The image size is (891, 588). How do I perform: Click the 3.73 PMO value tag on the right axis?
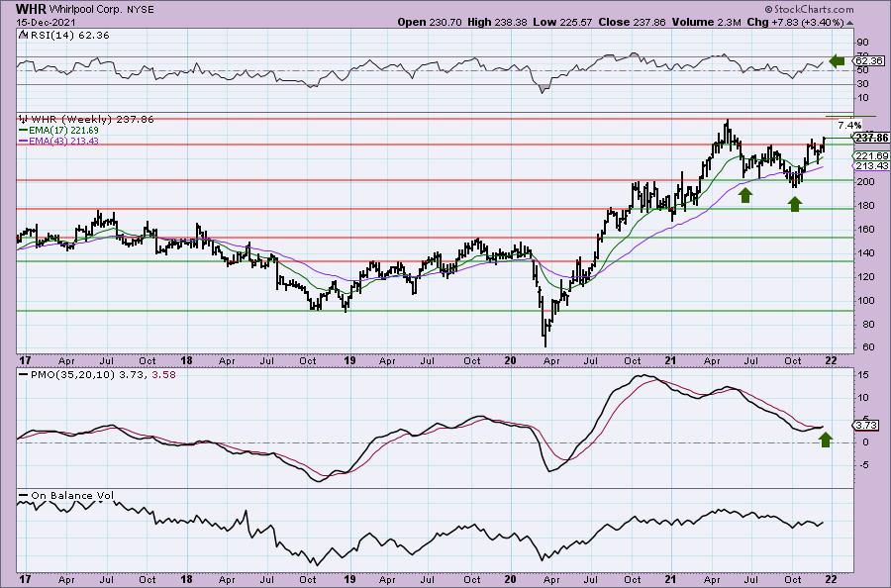click(x=867, y=425)
